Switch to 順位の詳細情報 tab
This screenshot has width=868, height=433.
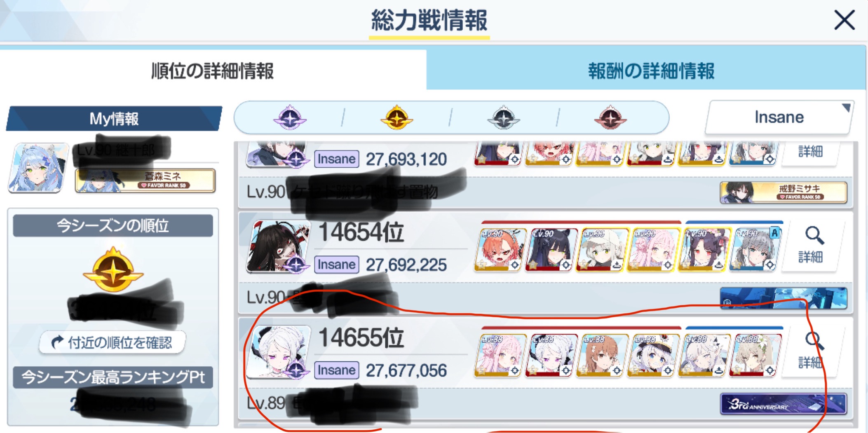[213, 71]
